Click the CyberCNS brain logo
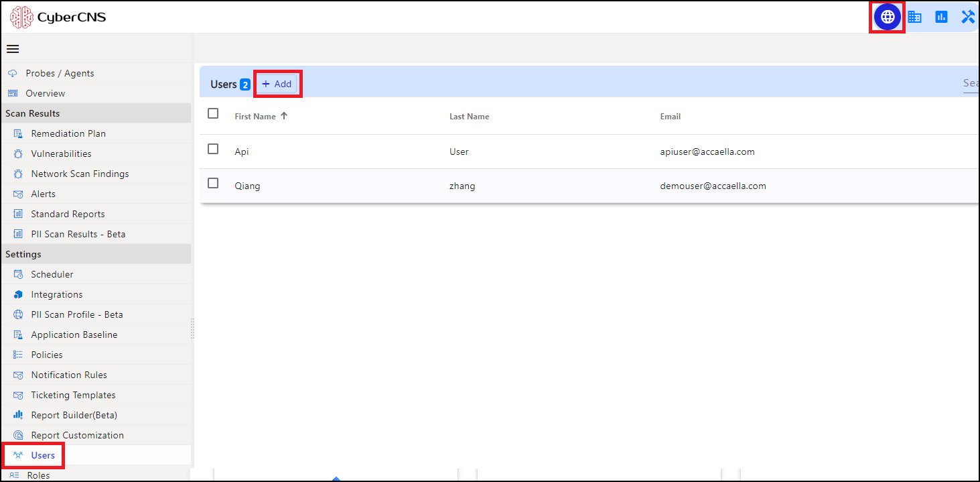Viewport: 980px width, 482px height. 21,17
